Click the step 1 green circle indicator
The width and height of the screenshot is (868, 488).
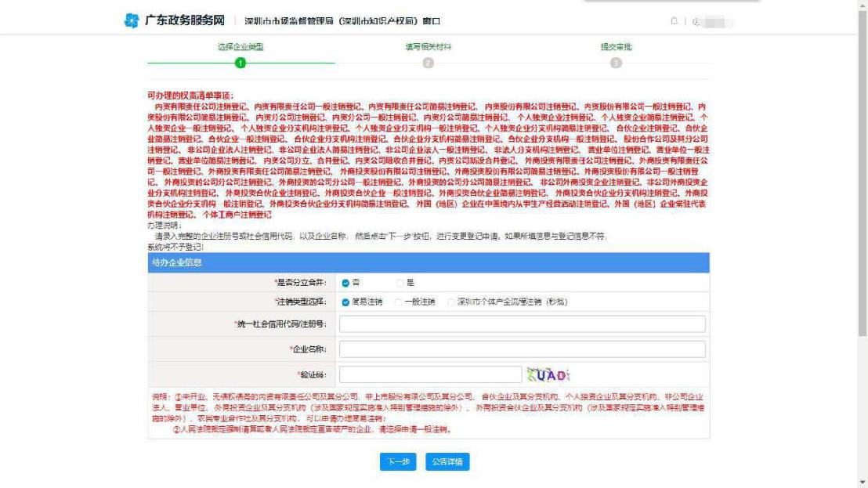point(241,63)
